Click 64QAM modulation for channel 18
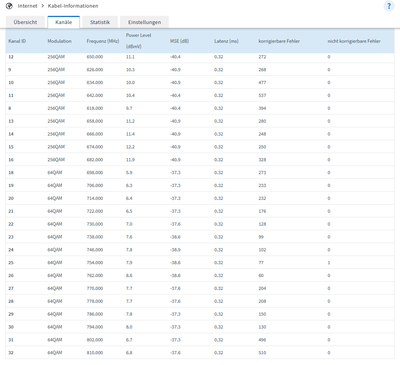The image size is (400, 365). pyautogui.click(x=55, y=173)
